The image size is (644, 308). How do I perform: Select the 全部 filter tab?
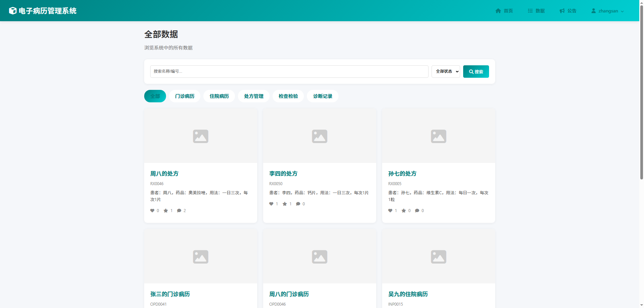coord(155,96)
